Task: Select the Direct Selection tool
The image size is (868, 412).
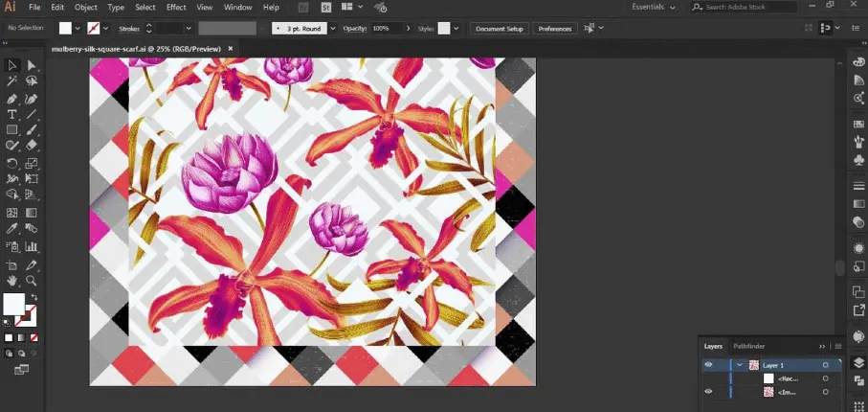Action: (32, 65)
